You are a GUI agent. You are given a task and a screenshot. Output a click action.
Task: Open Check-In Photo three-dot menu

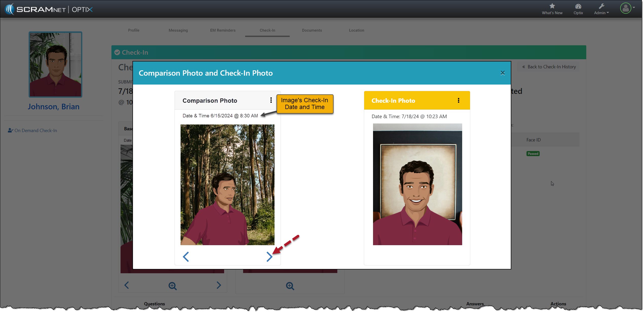click(x=458, y=100)
